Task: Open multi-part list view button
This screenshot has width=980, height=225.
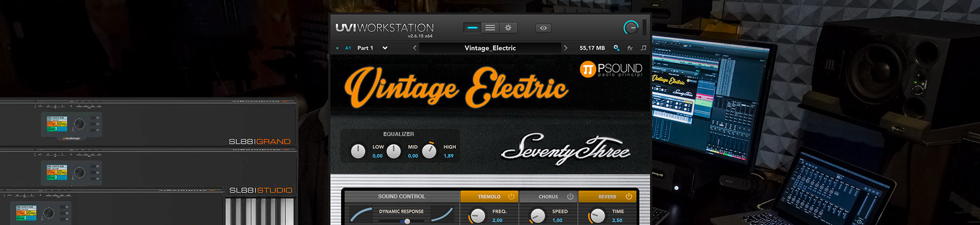Action: [490, 28]
